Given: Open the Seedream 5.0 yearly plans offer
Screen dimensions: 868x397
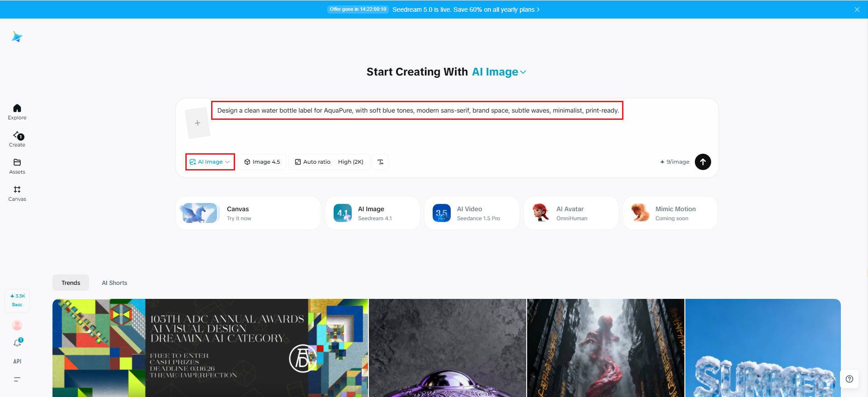Looking at the screenshot, I should (466, 9).
